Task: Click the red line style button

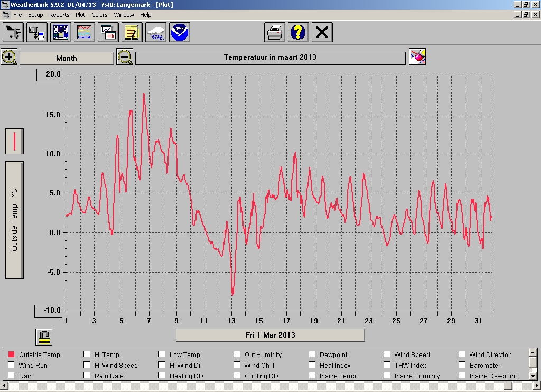Action: 14,142
